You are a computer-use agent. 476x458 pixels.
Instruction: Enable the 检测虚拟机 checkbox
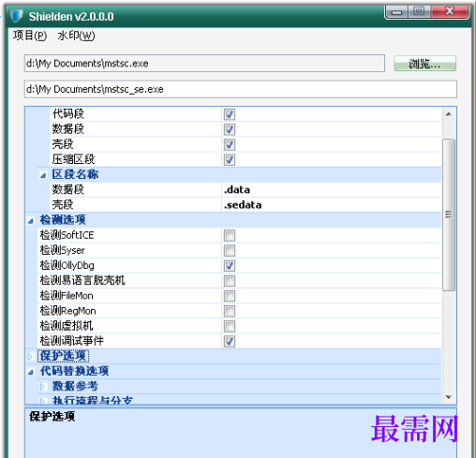pyautogui.click(x=230, y=326)
